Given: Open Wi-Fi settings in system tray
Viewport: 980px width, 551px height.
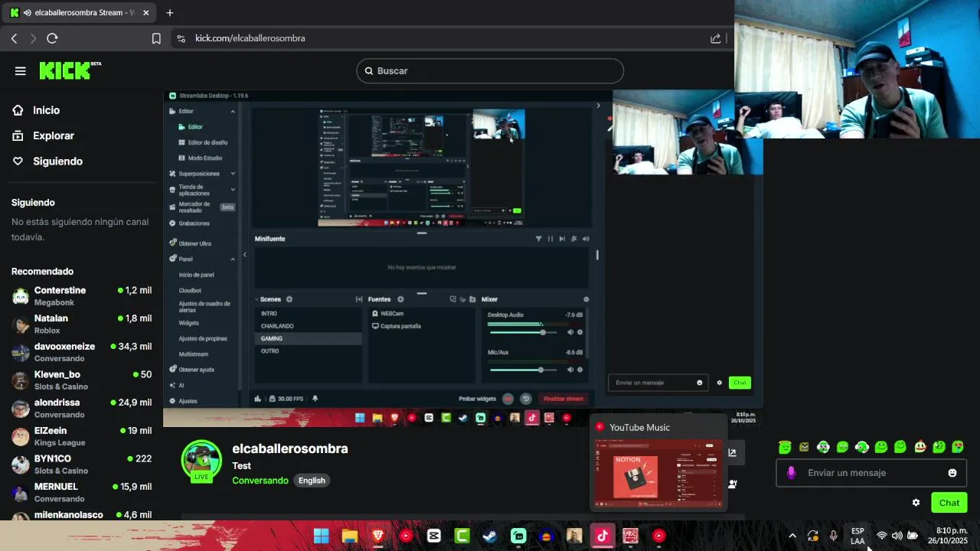Looking at the screenshot, I should pyautogui.click(x=882, y=536).
